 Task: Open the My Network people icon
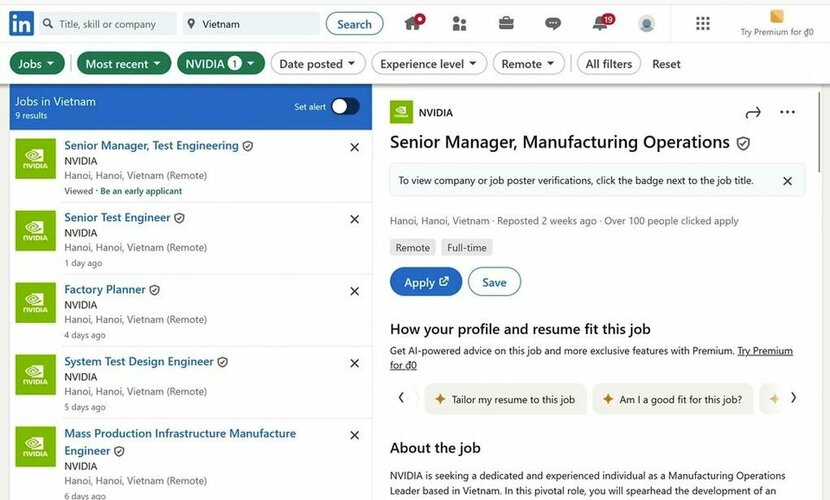coord(459,24)
